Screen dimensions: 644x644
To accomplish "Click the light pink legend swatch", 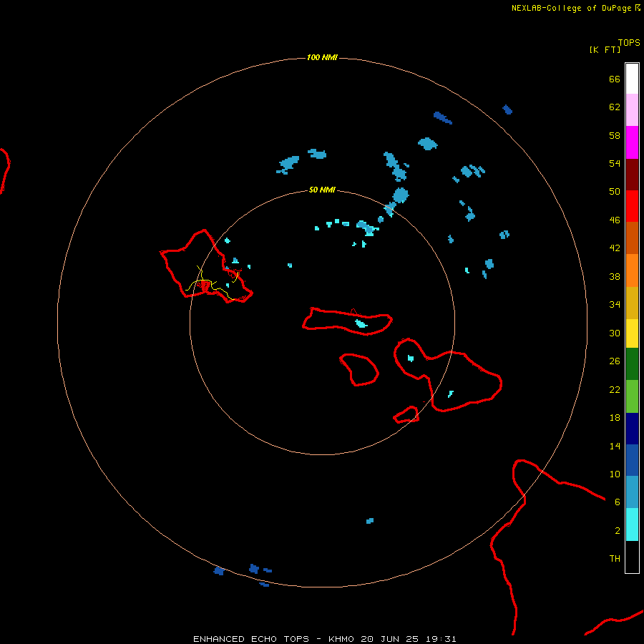I will click(x=632, y=109).
